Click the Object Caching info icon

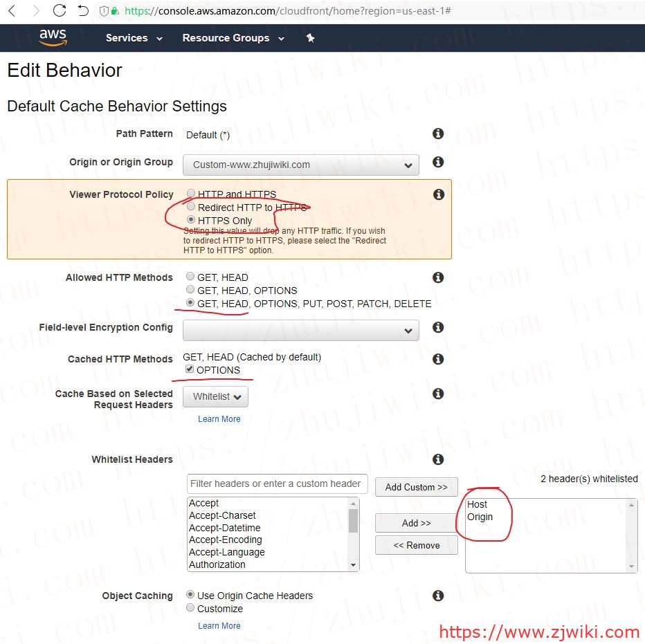tap(438, 596)
